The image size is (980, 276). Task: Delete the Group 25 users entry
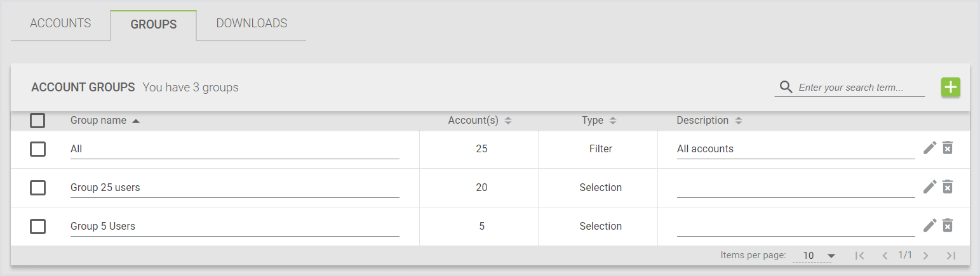[948, 187]
